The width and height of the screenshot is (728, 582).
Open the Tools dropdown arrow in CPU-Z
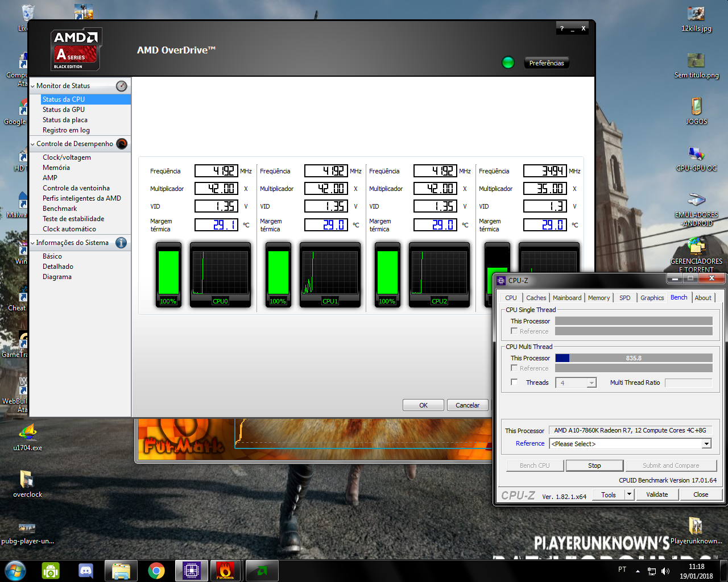(x=629, y=494)
